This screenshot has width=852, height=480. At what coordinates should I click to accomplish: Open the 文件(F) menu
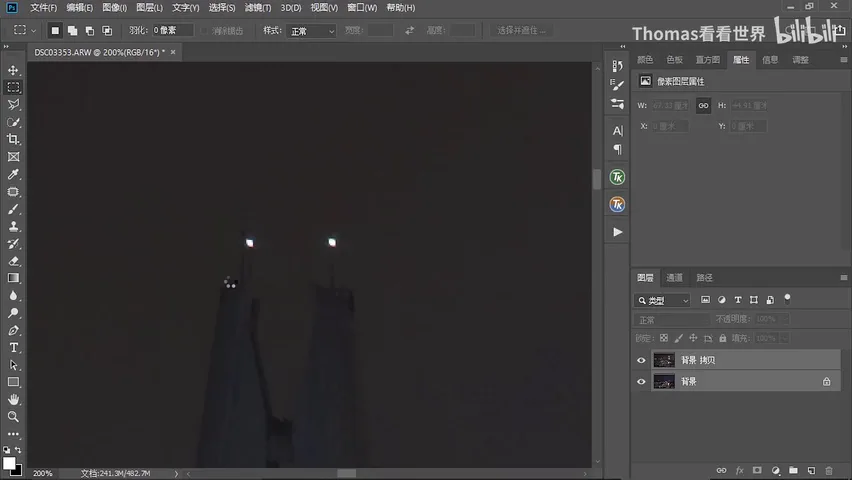(x=43, y=8)
